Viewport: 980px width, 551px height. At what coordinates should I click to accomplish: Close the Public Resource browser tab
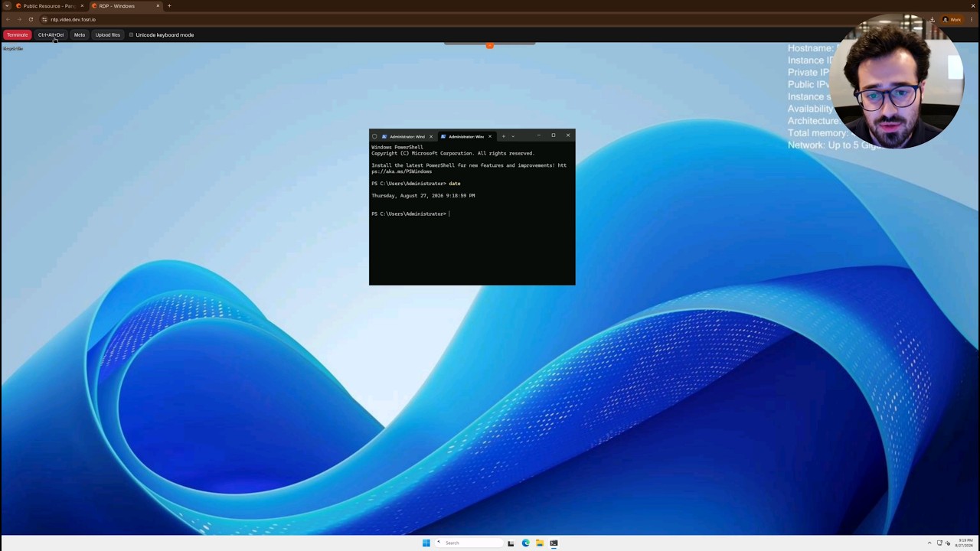[x=82, y=6]
